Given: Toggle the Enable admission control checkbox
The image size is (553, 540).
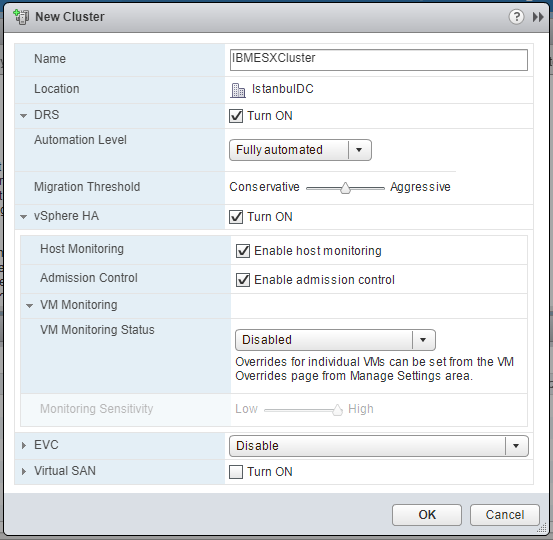Looking at the screenshot, I should click(x=243, y=280).
